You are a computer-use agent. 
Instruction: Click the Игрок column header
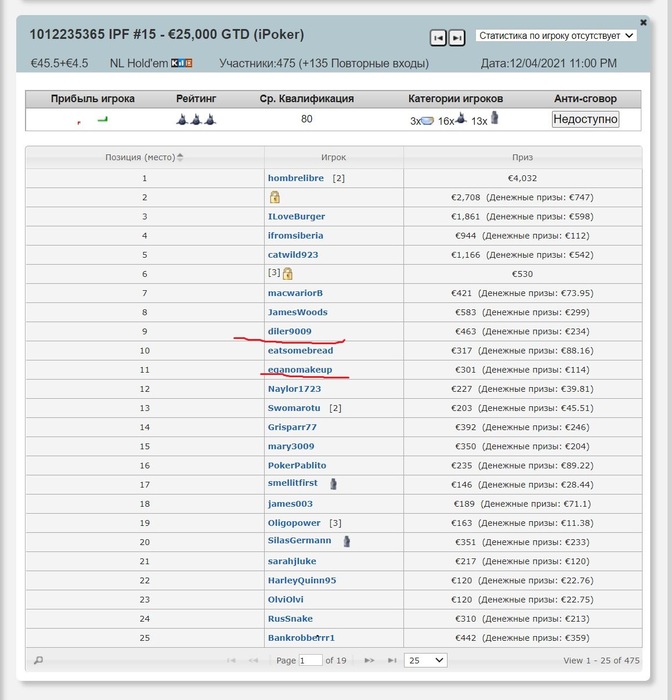(333, 157)
